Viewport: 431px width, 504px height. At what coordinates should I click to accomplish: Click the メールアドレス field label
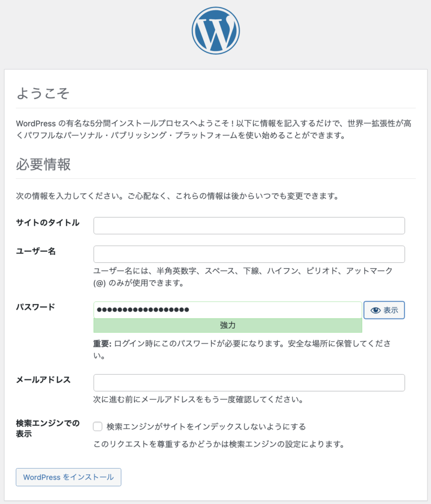[x=43, y=379]
